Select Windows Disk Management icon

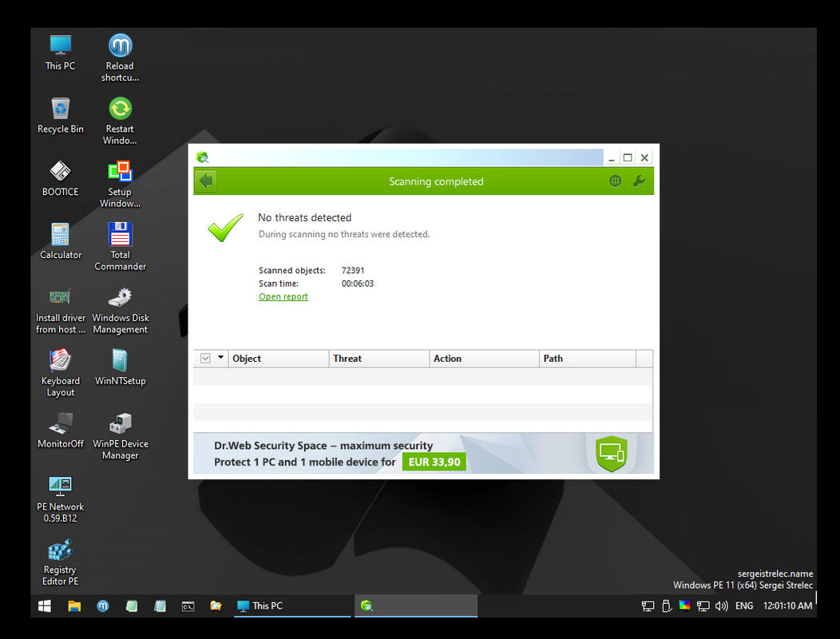(120, 310)
